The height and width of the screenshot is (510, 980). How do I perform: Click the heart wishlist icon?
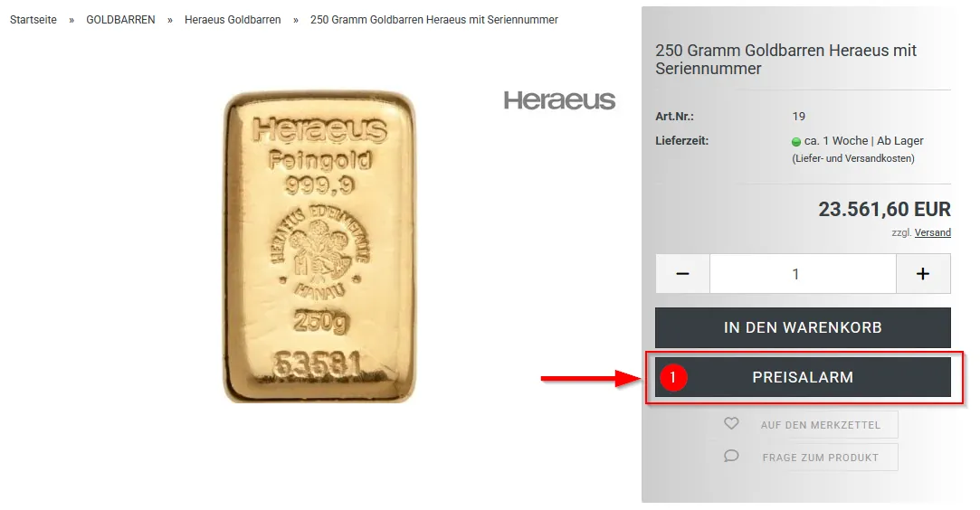[731, 424]
